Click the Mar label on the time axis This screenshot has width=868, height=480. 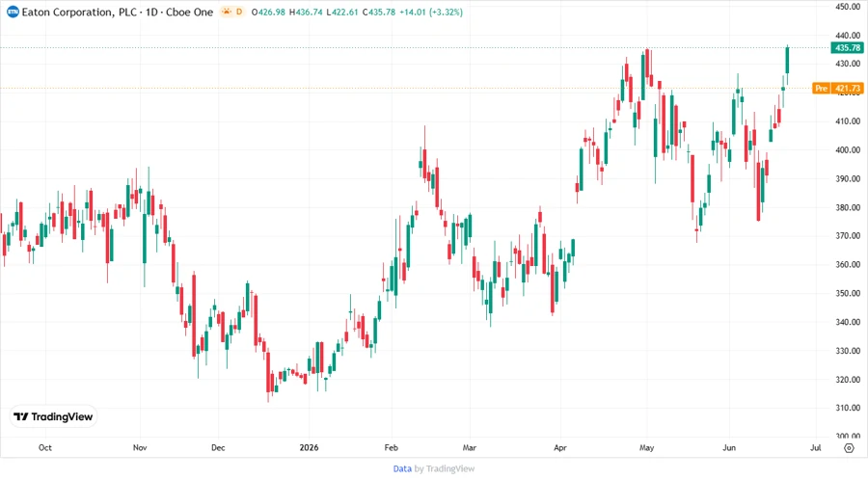470,447
